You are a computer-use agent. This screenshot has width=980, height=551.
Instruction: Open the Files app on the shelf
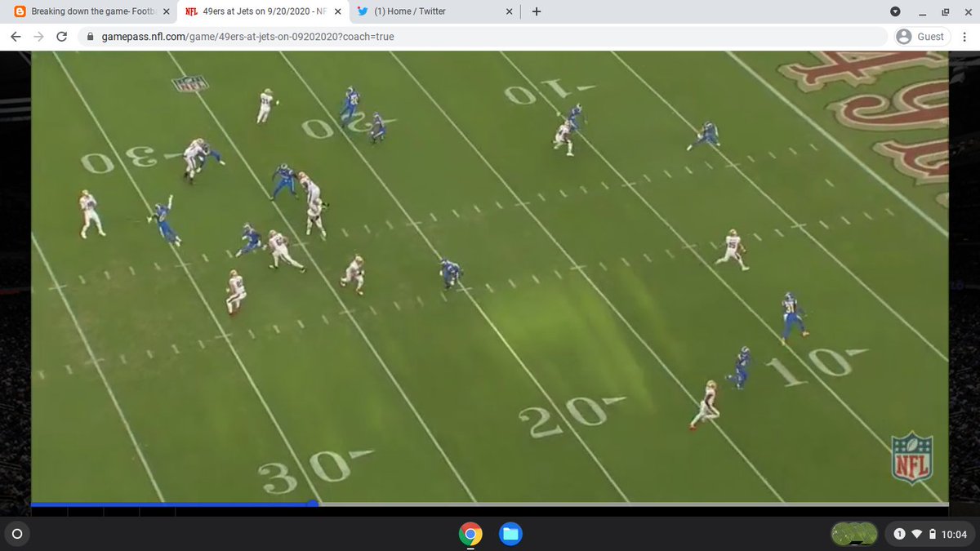click(510, 535)
